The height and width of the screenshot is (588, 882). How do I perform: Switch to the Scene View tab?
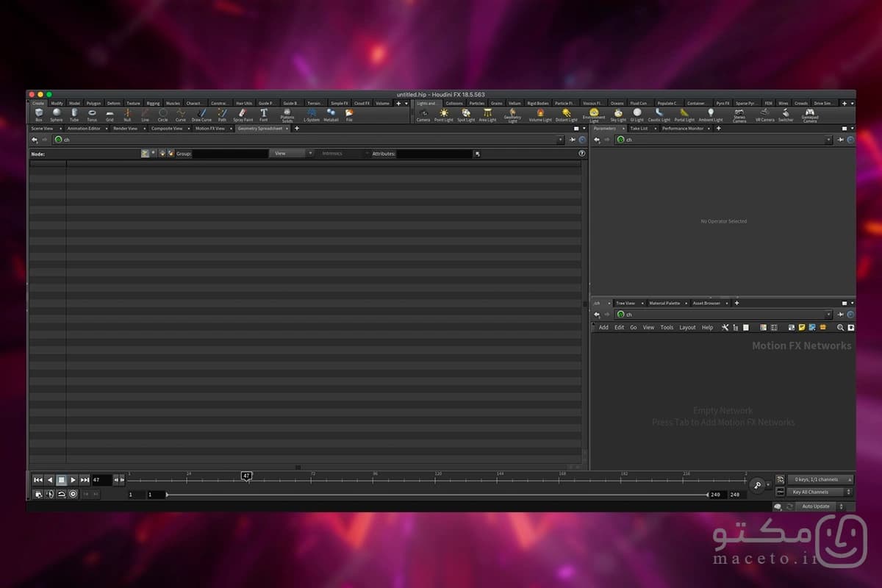tap(42, 129)
